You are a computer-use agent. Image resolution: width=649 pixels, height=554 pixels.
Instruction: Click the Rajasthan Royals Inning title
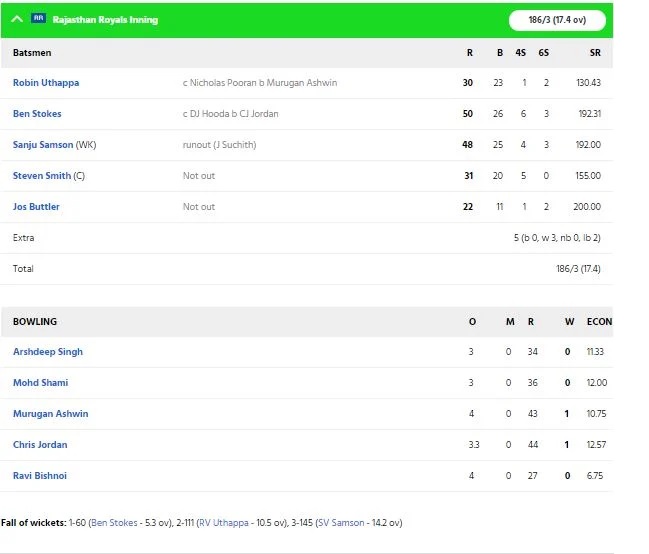105,19
